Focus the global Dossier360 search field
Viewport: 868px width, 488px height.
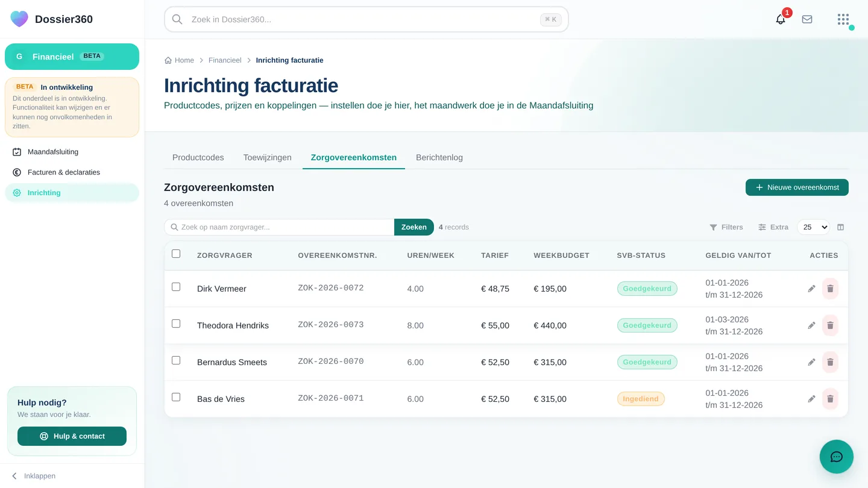[366, 19]
